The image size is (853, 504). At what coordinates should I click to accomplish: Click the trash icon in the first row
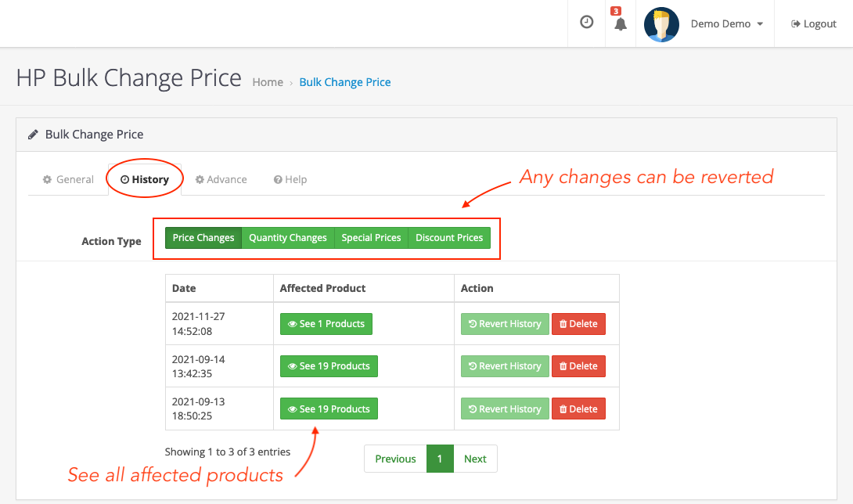point(565,323)
